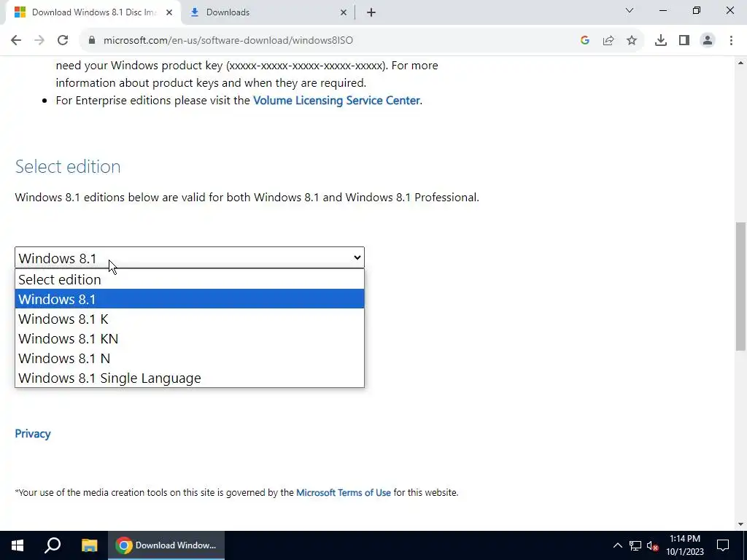
Task: Open the Google icon in address bar
Action: click(585, 40)
